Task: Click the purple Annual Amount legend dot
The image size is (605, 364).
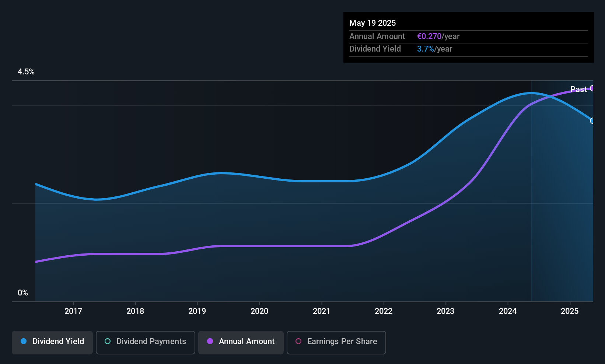Action: 210,341
